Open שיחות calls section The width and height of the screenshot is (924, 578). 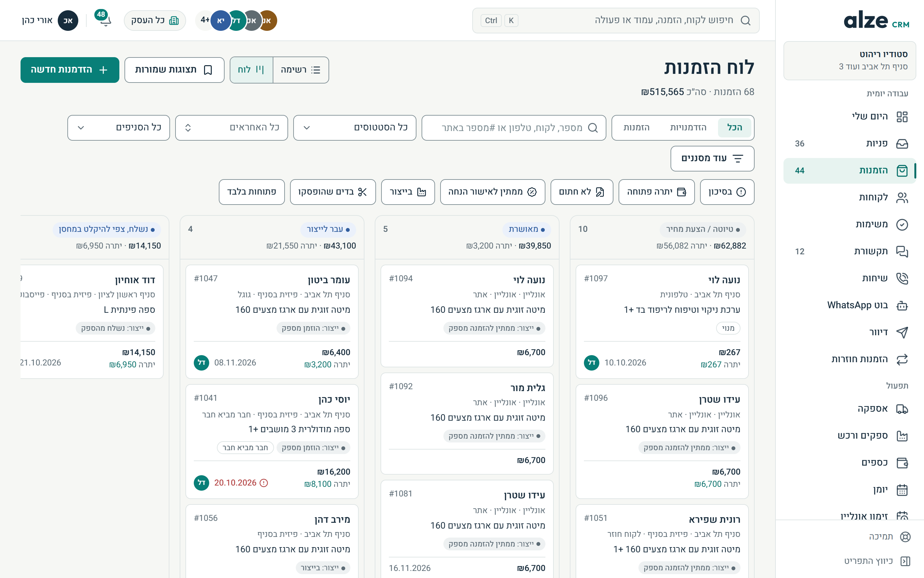(849, 278)
